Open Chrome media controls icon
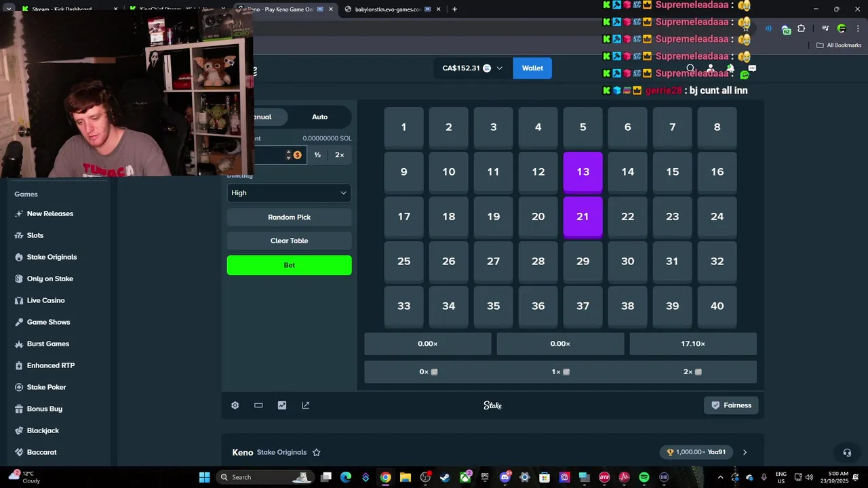Viewport: 868px width, 488px height. tap(825, 28)
